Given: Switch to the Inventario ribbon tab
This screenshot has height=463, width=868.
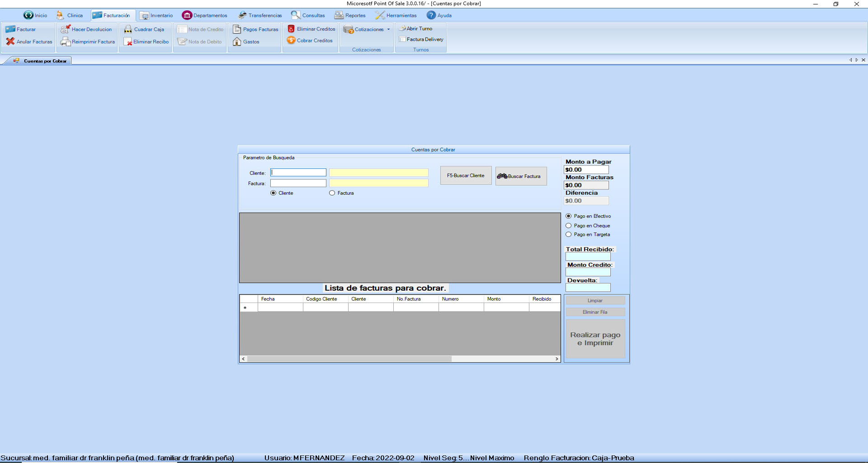Looking at the screenshot, I should tap(156, 15).
